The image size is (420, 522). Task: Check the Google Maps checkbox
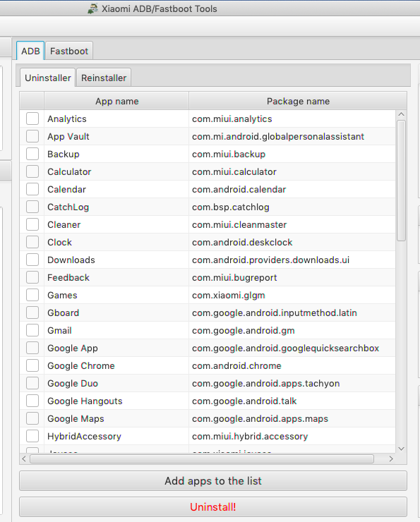[x=32, y=418]
